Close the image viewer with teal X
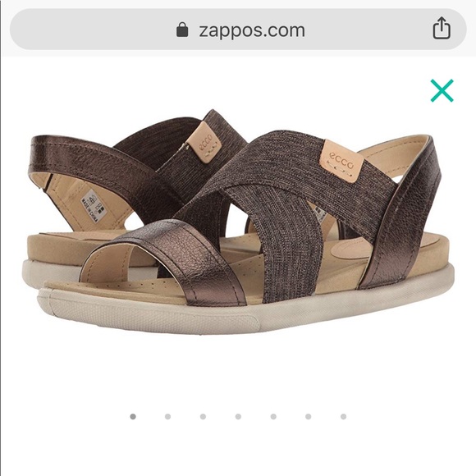Screen dimensions: 476x476 click(442, 90)
